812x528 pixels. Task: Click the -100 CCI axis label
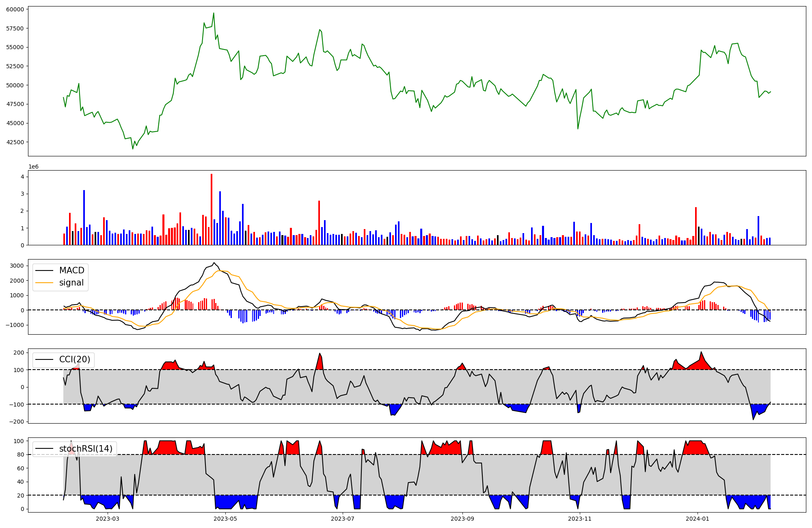click(x=16, y=404)
